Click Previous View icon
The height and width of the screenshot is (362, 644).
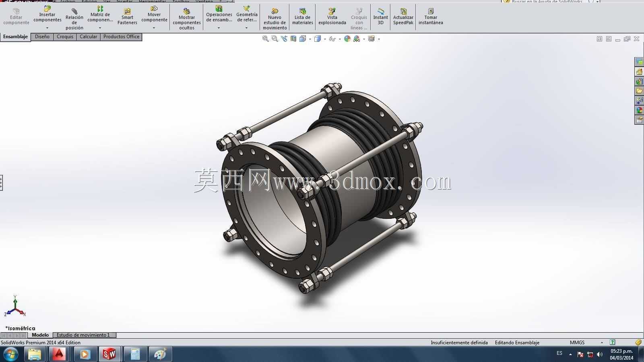[x=284, y=39]
